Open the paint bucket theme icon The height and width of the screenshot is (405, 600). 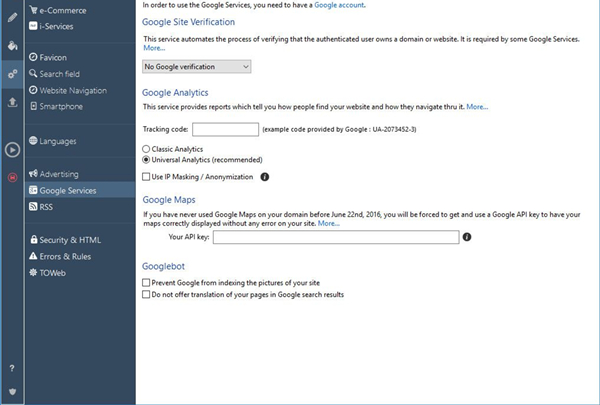click(12, 46)
